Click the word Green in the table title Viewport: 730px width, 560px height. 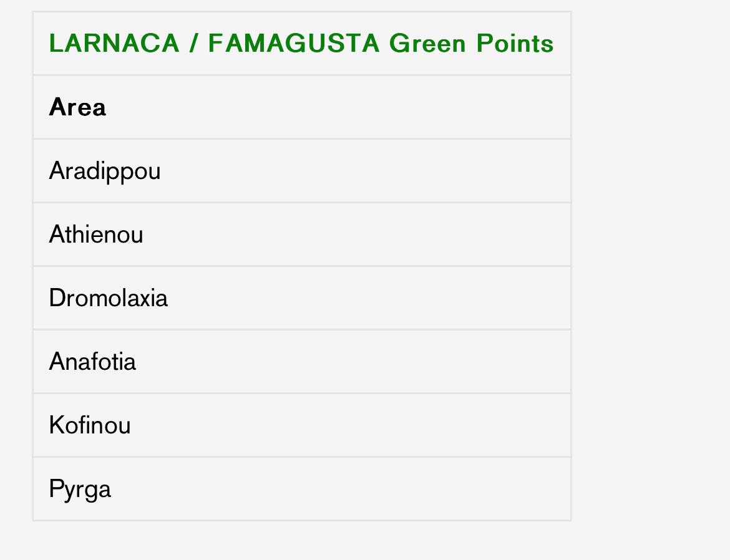[x=427, y=44]
